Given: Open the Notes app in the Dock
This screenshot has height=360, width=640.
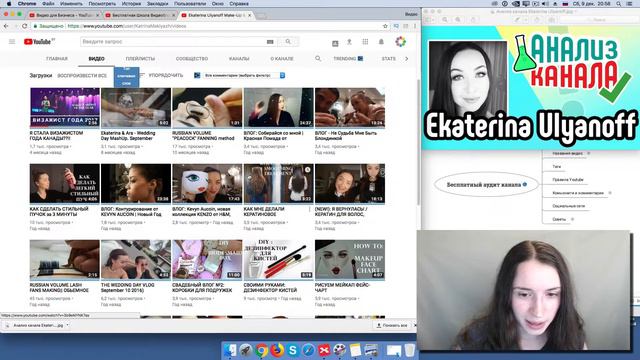Looking at the screenshot, I should pyautogui.click(x=355, y=350).
